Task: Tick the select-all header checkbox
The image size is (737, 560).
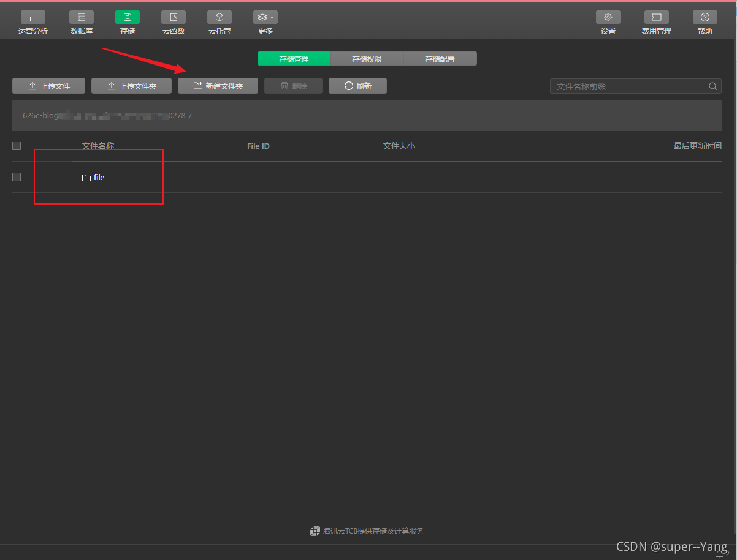Action: [x=17, y=146]
